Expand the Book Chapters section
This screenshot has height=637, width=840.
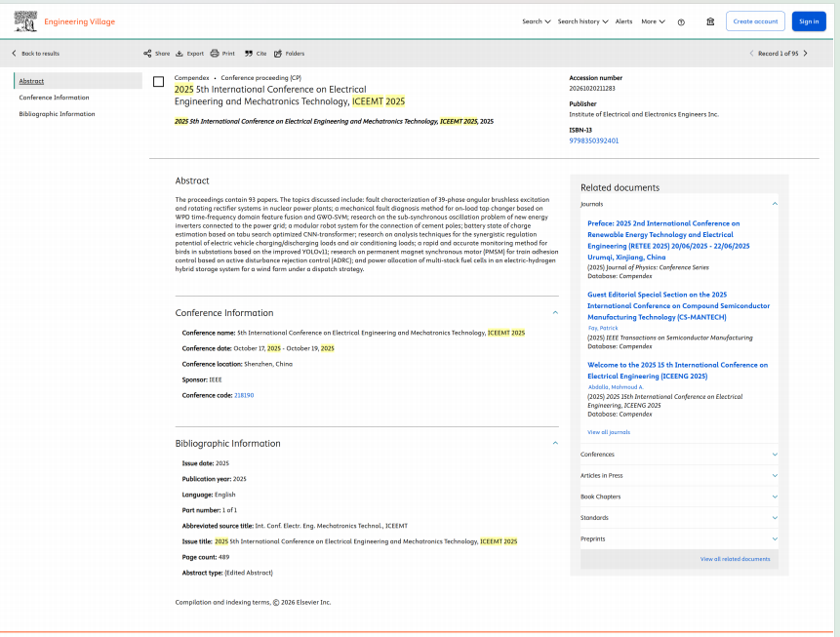click(679, 497)
